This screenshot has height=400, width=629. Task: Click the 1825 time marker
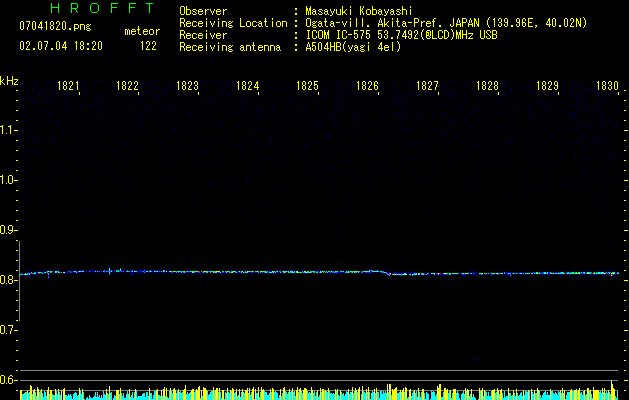[307, 86]
